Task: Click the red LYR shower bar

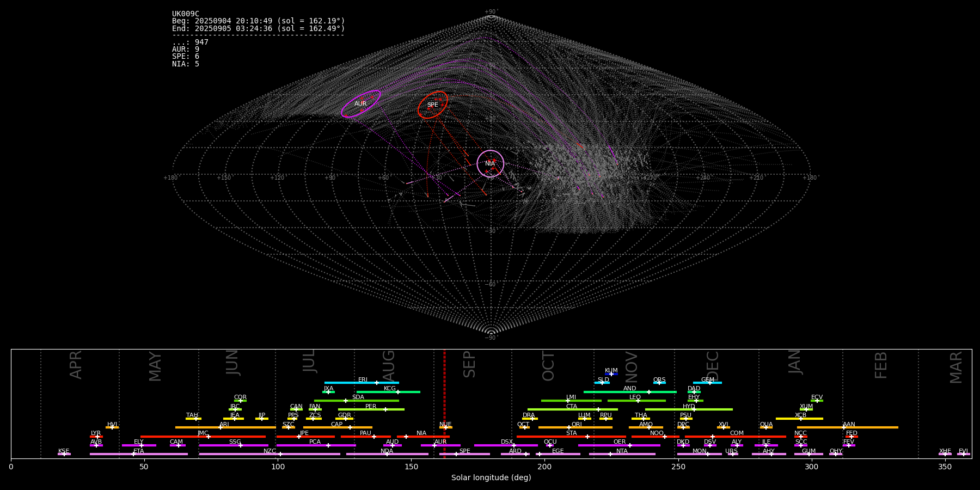Action: (96, 437)
